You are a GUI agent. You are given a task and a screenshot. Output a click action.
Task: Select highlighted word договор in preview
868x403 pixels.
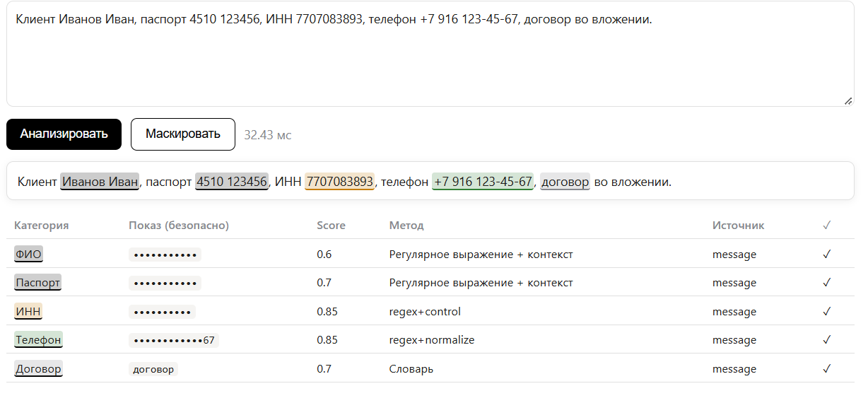point(565,182)
